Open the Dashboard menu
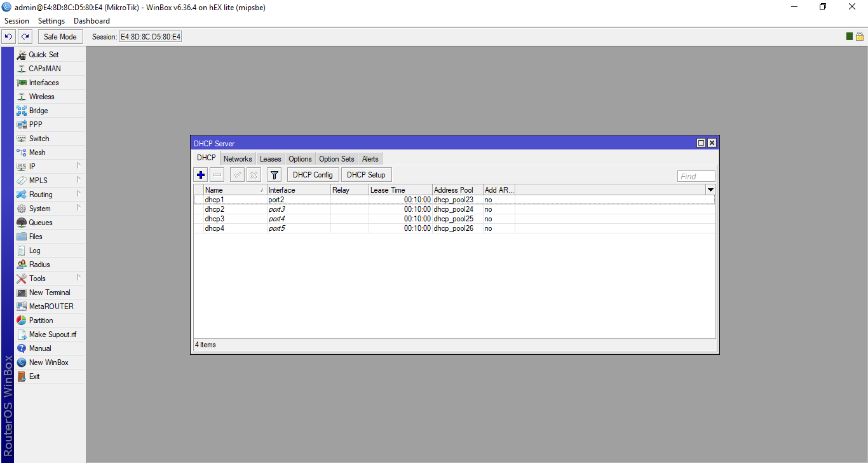 coord(92,21)
